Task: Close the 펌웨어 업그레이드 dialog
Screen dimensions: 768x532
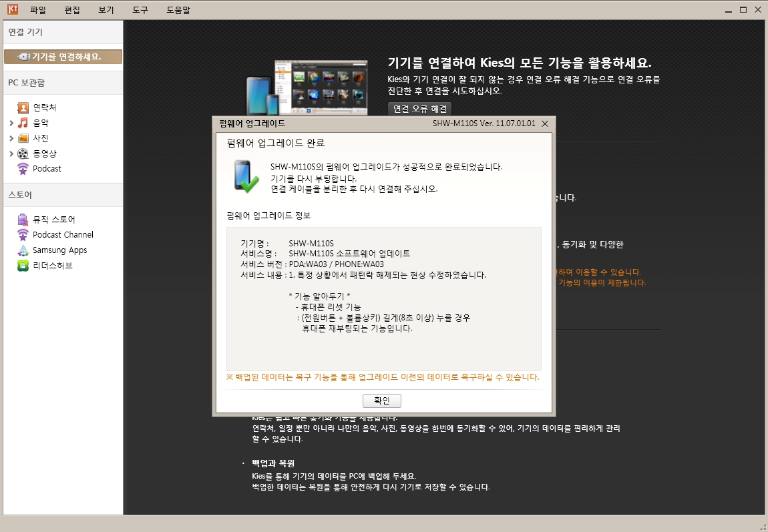Action: [x=545, y=123]
